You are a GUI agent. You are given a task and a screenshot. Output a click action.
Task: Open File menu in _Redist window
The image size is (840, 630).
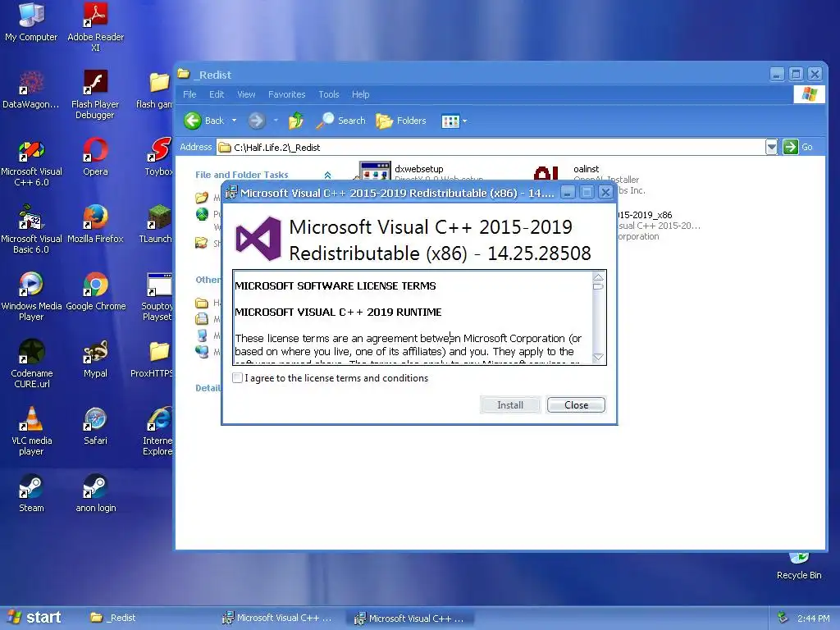point(189,94)
